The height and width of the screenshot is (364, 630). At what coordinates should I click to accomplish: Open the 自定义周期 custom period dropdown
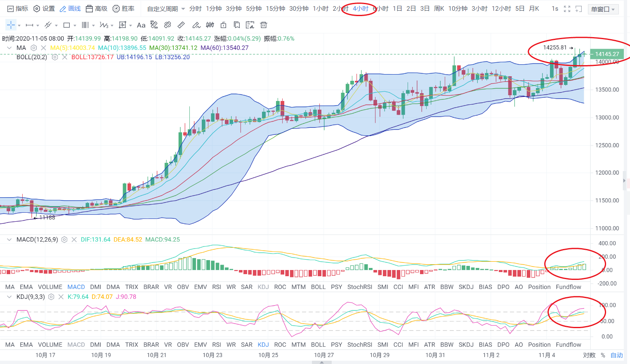point(166,9)
